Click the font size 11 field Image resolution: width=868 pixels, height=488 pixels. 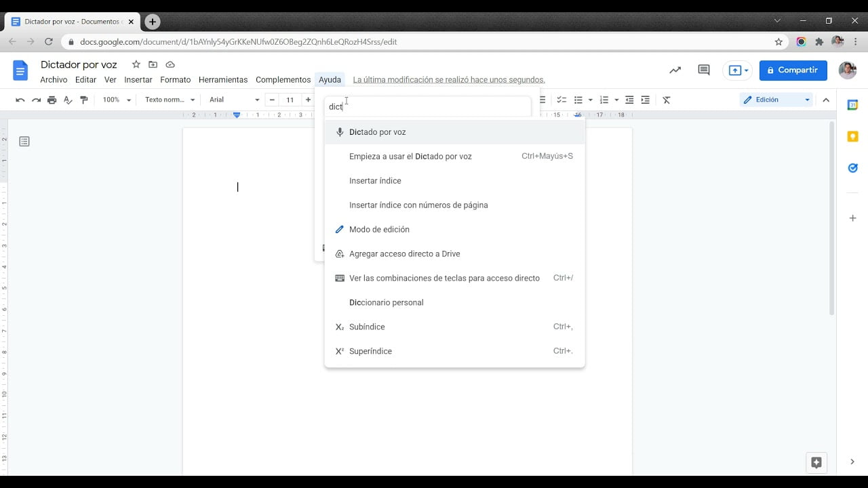(x=290, y=100)
